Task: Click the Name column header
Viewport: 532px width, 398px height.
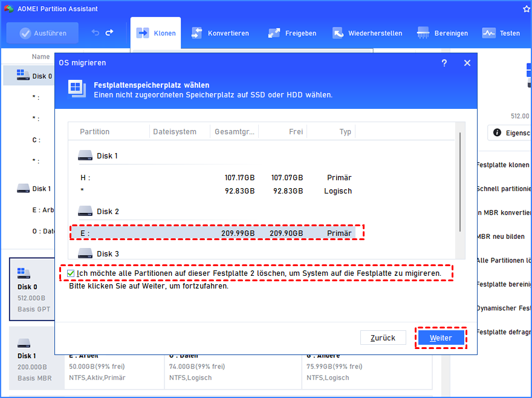Action: coord(41,57)
